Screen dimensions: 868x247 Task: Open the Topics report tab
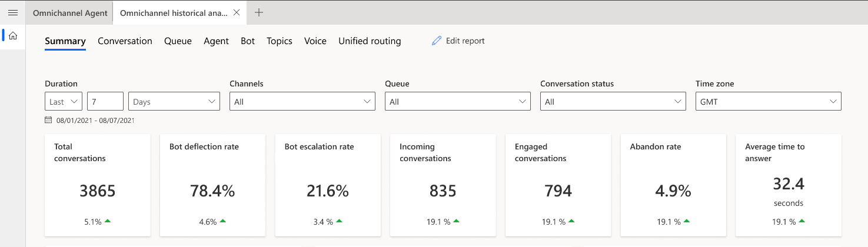coord(280,41)
